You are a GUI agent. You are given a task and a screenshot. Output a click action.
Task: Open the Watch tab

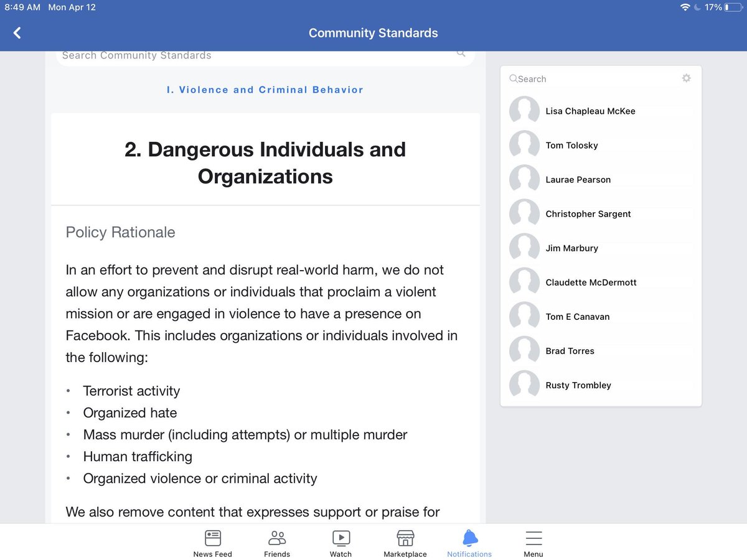coord(341,543)
